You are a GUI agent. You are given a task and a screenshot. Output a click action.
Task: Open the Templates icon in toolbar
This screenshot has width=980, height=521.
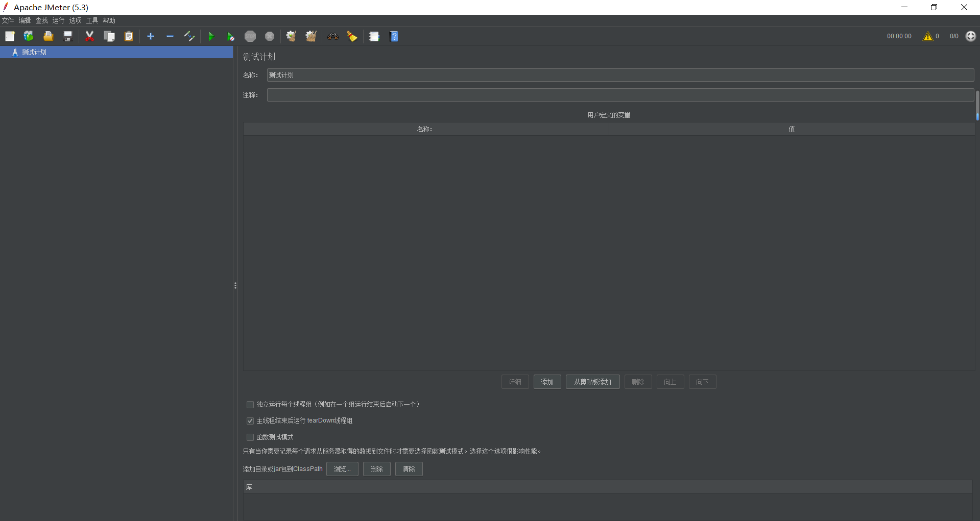click(x=29, y=36)
